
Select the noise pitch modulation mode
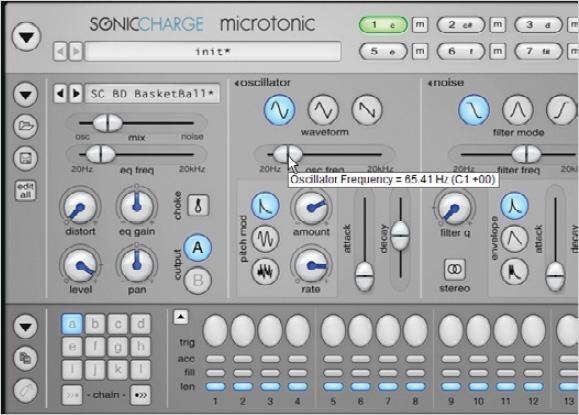tap(265, 271)
